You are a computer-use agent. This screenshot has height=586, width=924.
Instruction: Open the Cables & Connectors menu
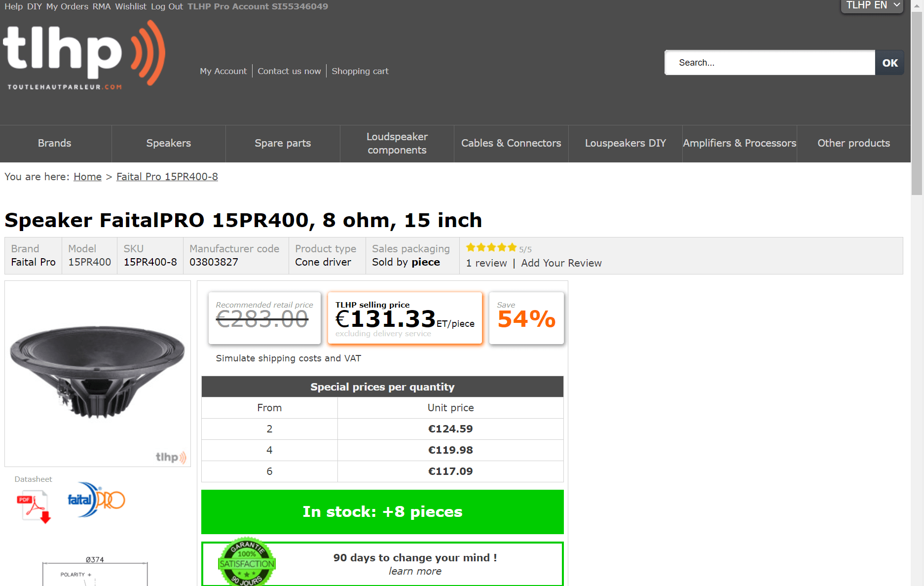pos(511,143)
